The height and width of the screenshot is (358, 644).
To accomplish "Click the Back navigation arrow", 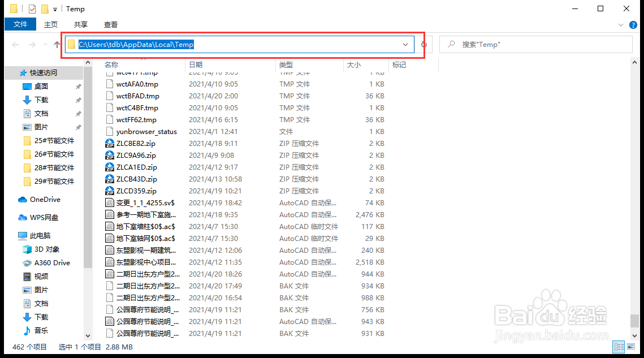I will click(16, 44).
